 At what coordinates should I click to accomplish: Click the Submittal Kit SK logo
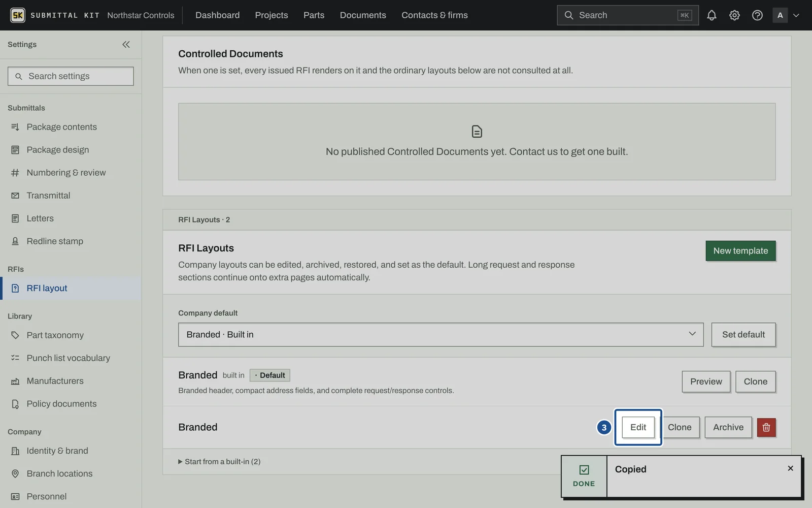(x=18, y=15)
